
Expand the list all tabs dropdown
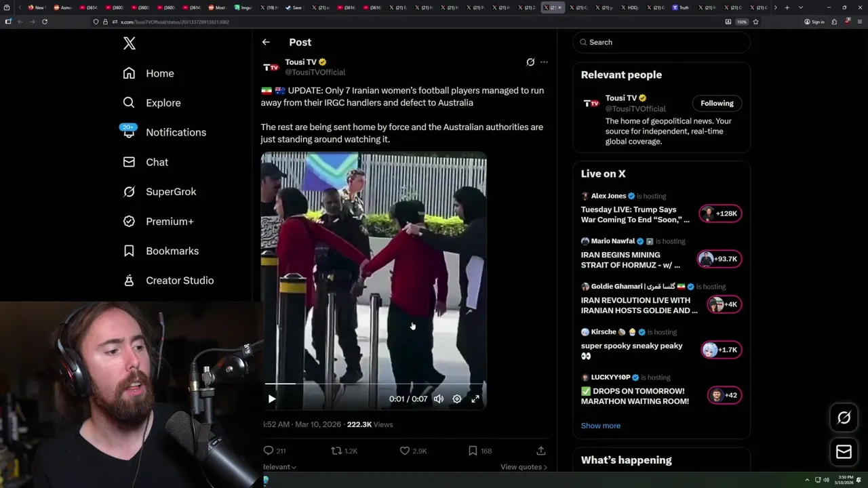coord(801,7)
